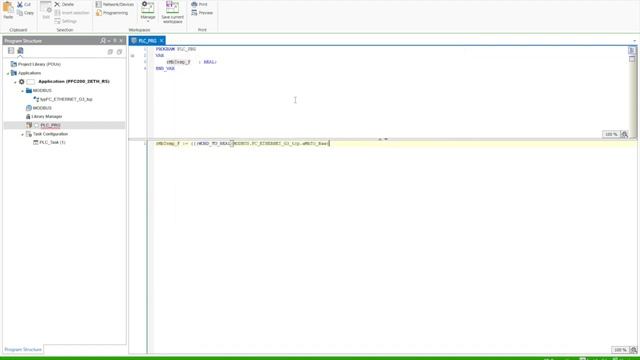Image resolution: width=640 pixels, height=360 pixels.
Task: Close the PLC_PRG editor tab
Action: click(162, 41)
